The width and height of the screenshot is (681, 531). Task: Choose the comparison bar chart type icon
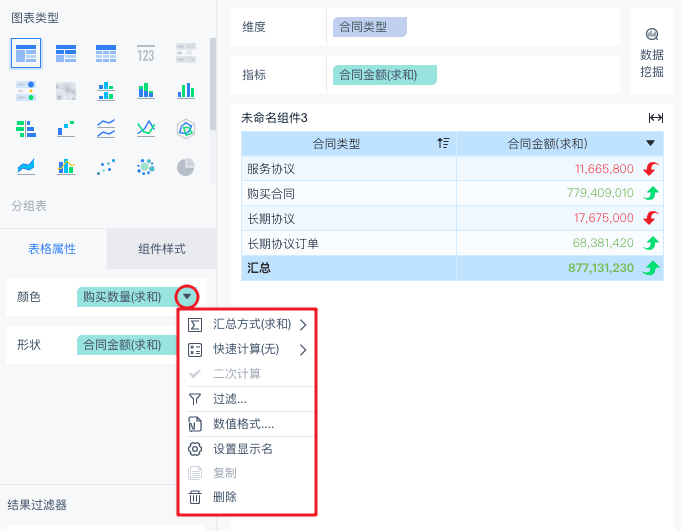[x=26, y=129]
